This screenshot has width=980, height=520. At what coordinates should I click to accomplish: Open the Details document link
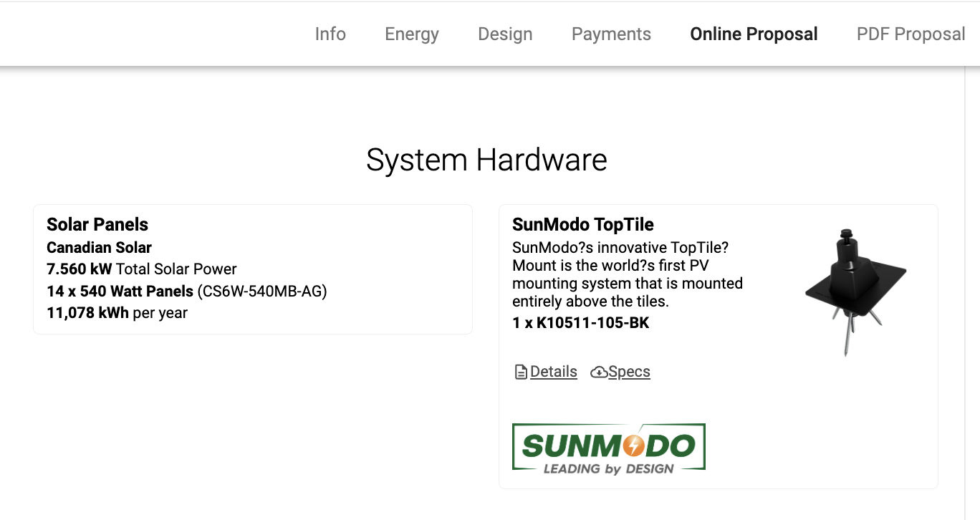click(552, 371)
